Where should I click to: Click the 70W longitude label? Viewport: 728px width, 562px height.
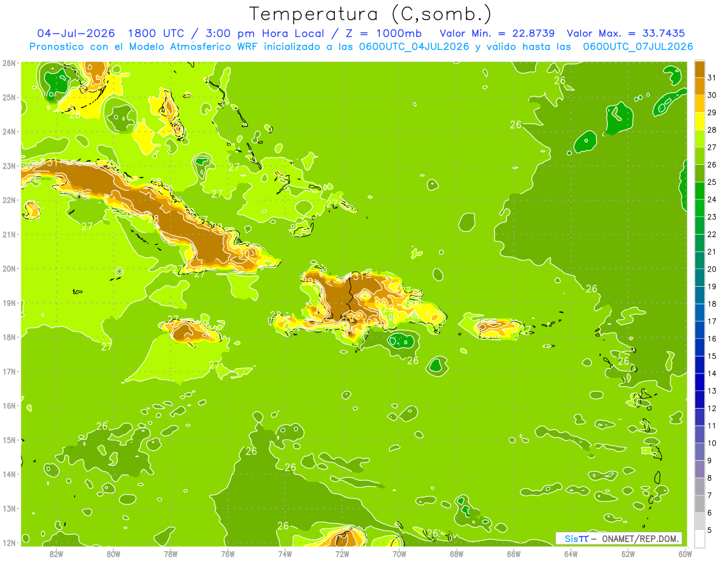click(399, 553)
